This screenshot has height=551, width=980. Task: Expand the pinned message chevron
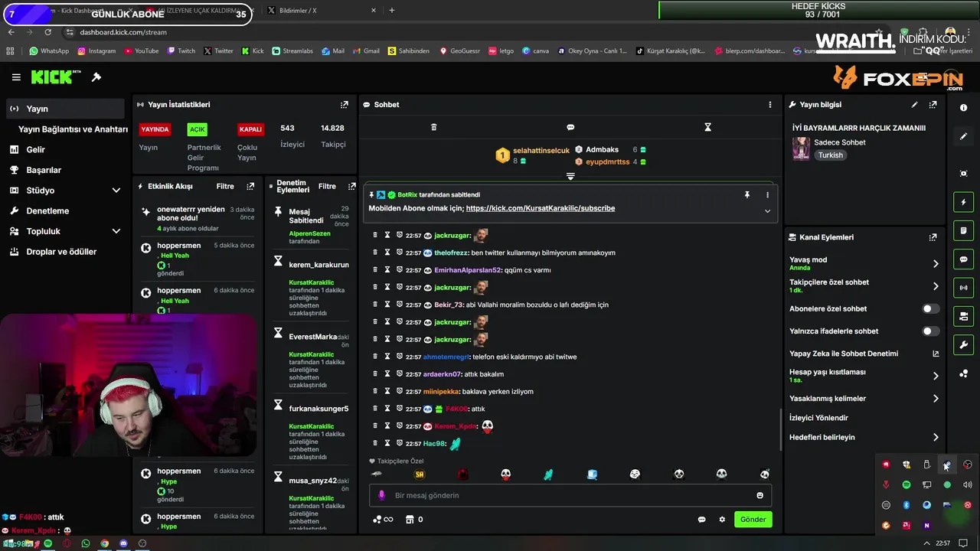click(767, 211)
